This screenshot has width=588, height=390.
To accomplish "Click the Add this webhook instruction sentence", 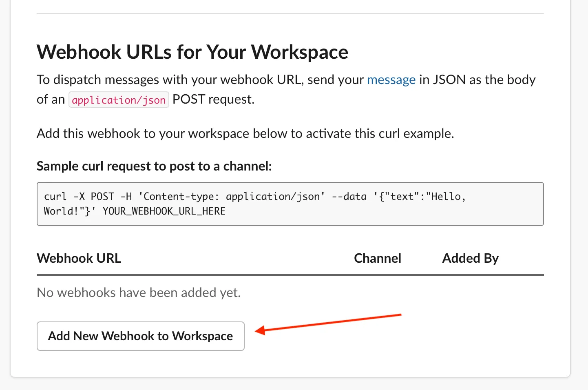I will tap(245, 133).
